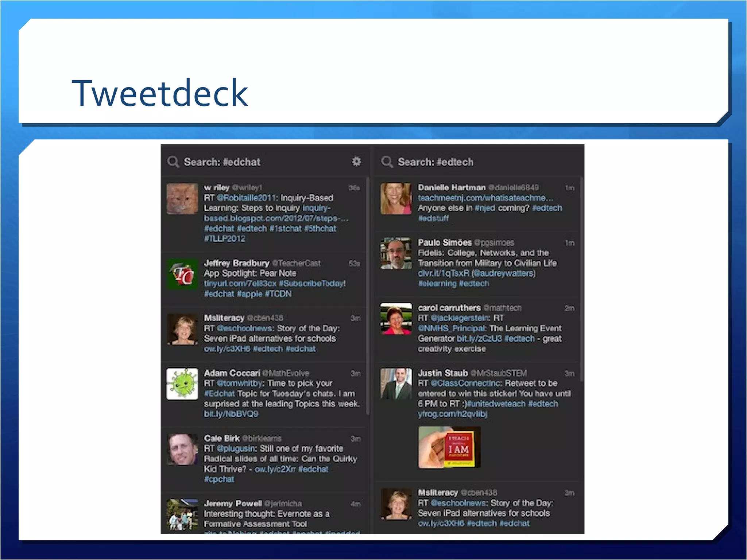747x560 pixels.
Task: Open Danielle Hartman's profile avatar
Action: point(396,199)
